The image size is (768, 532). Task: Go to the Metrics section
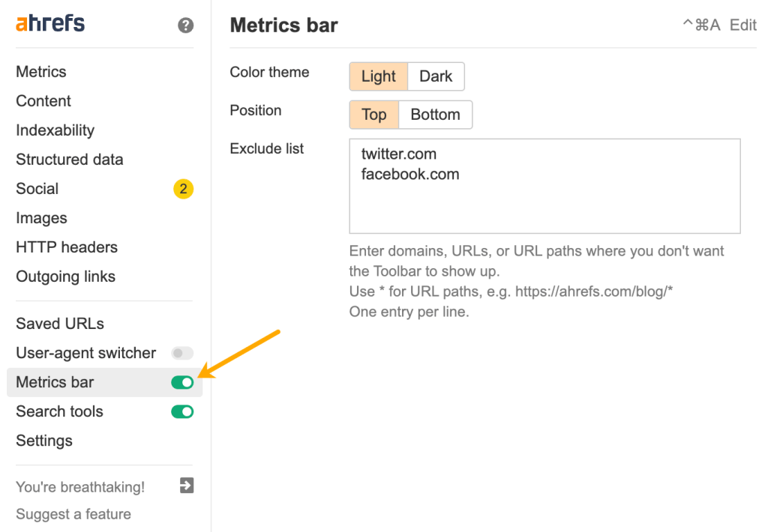point(40,71)
